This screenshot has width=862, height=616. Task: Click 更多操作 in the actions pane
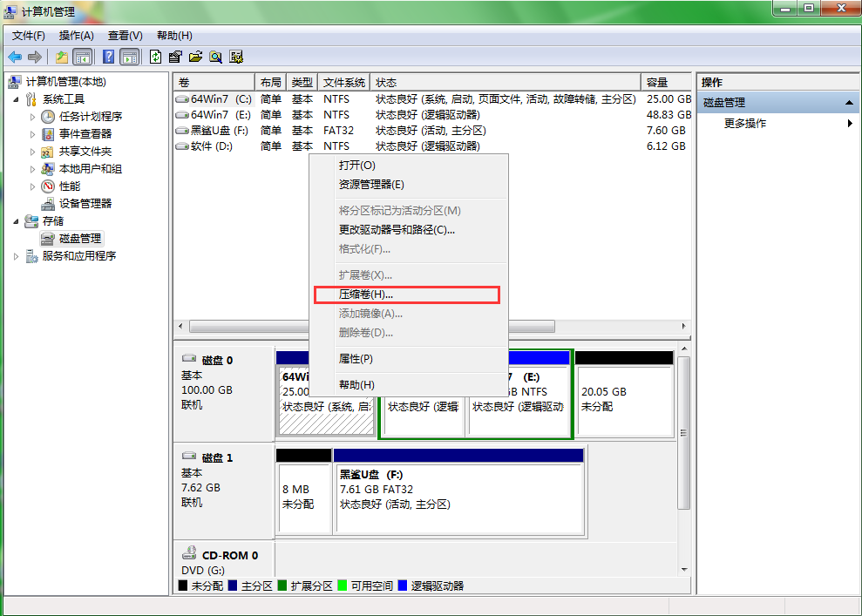745,124
